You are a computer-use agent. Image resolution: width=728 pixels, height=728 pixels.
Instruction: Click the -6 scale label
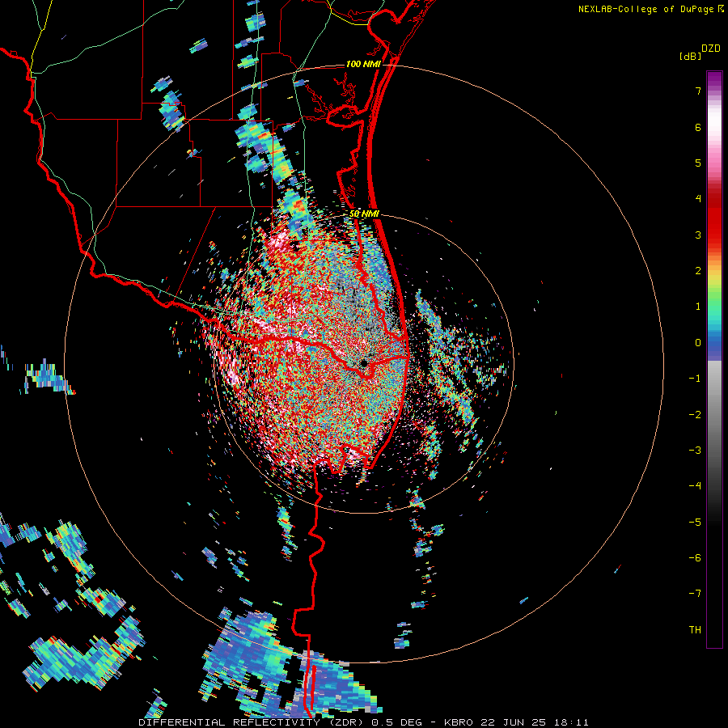[695, 558]
